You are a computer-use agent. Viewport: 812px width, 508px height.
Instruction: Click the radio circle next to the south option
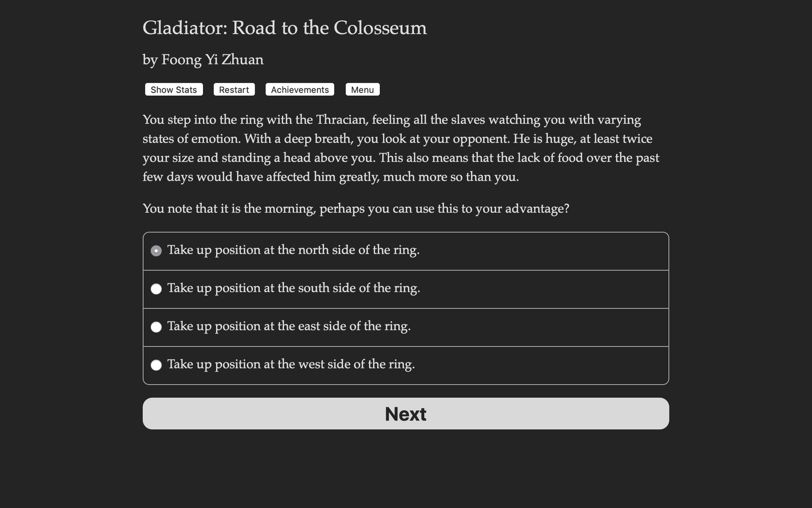click(x=156, y=288)
